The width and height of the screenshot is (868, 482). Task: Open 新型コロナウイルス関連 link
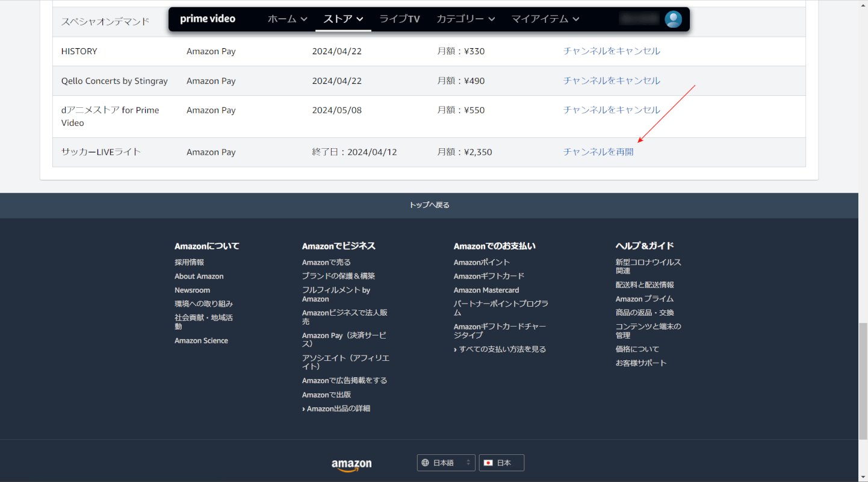tap(648, 267)
